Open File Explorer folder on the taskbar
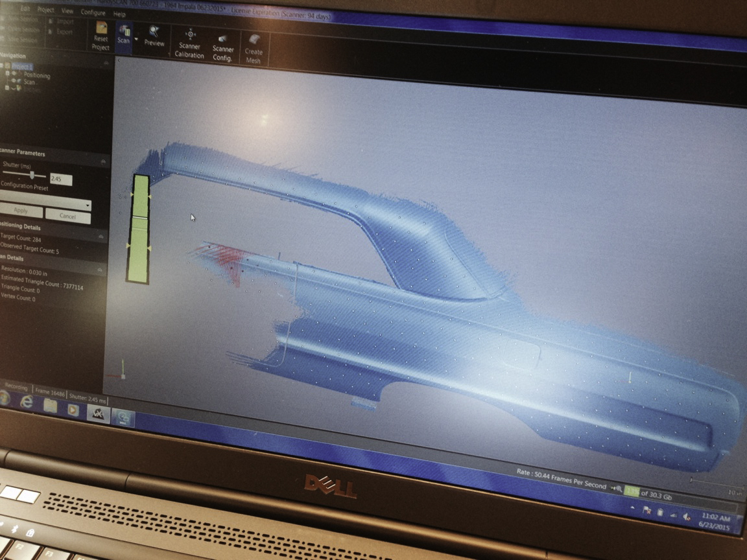Viewport: 747px width, 560px height. point(50,406)
